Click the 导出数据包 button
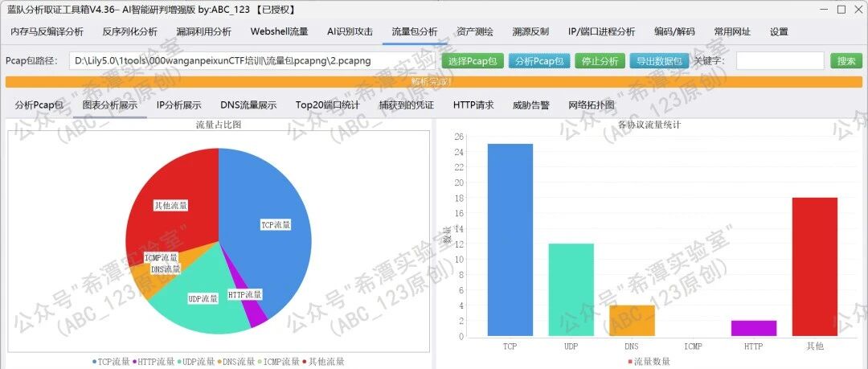Screen dimensions: 868x369 click(x=659, y=61)
